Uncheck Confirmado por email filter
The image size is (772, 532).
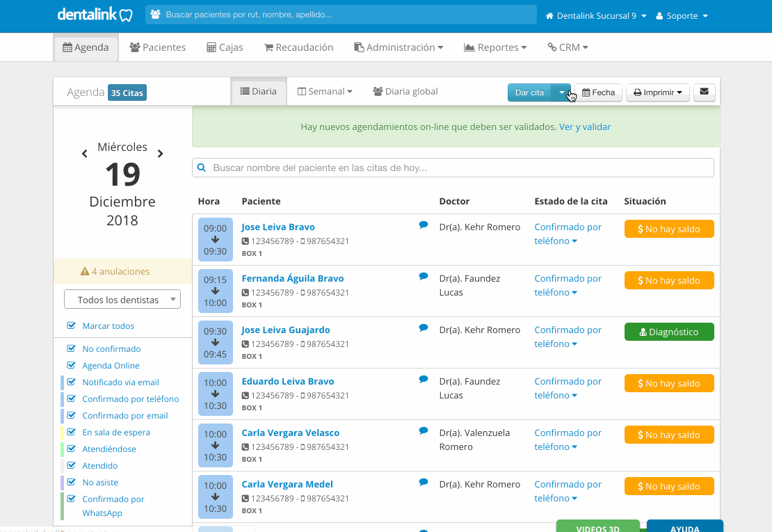[72, 415]
